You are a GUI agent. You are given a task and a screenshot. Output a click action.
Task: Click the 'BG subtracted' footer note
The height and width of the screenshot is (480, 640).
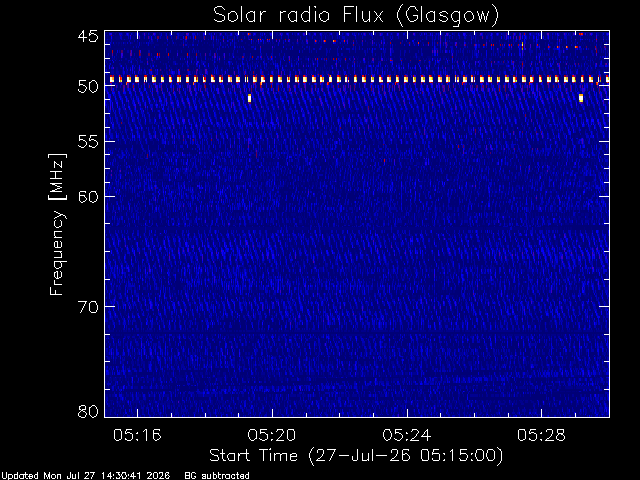point(217,476)
